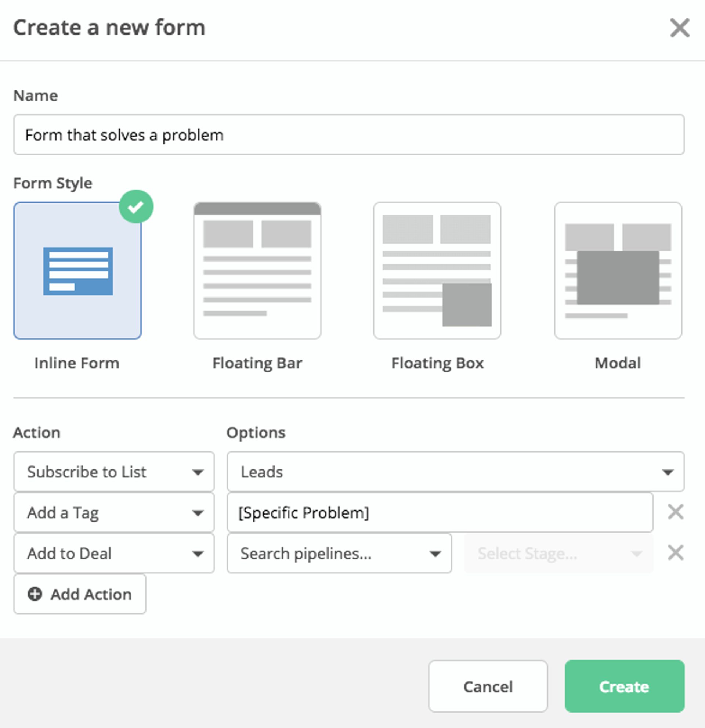This screenshot has height=728, width=705.
Task: Click the green checkmark on Inline Form
Action: click(x=137, y=206)
